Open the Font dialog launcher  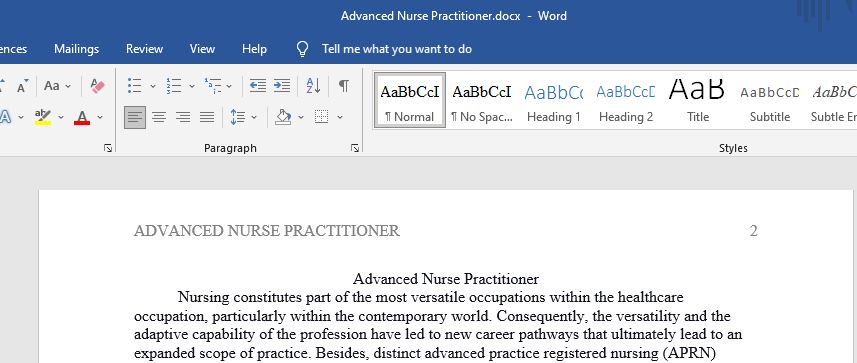[108, 148]
